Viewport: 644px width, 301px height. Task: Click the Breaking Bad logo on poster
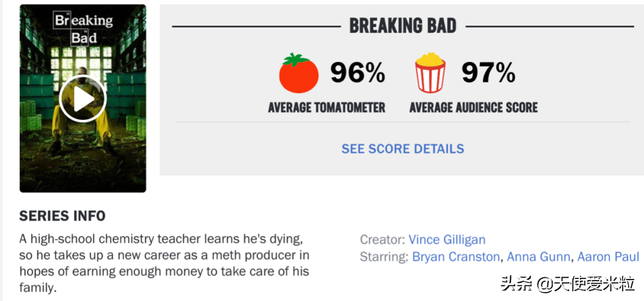click(x=83, y=29)
